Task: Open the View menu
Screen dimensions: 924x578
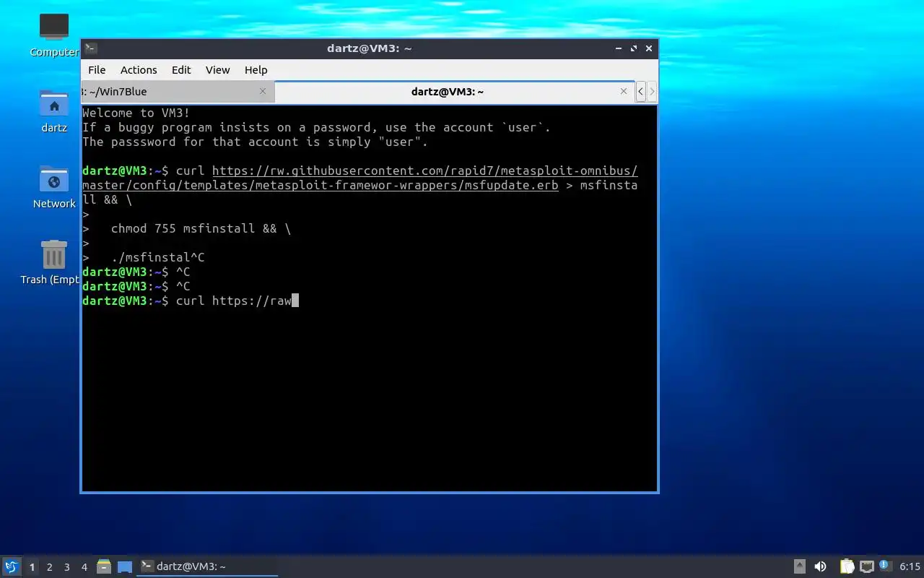Action: [217, 70]
